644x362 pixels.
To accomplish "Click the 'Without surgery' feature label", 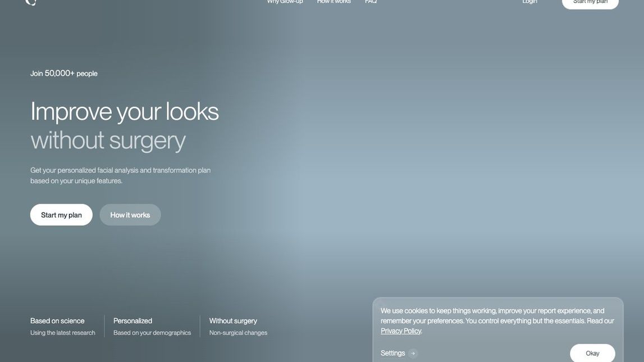I will [233, 321].
